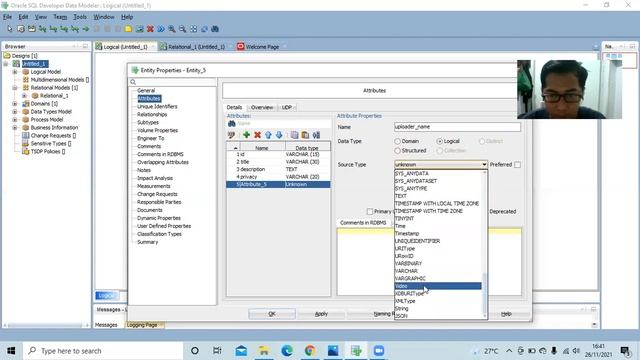Viewport: 640px width, 360px height.
Task: Delete attribute using red X icon
Action: [257, 135]
